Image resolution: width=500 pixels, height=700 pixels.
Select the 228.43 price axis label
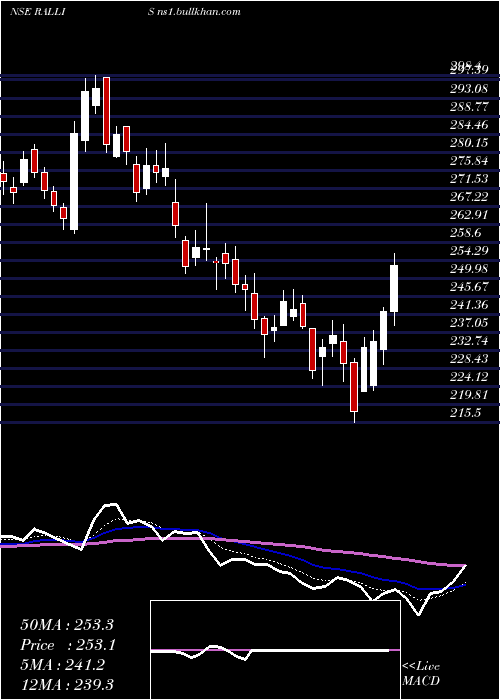(468, 358)
